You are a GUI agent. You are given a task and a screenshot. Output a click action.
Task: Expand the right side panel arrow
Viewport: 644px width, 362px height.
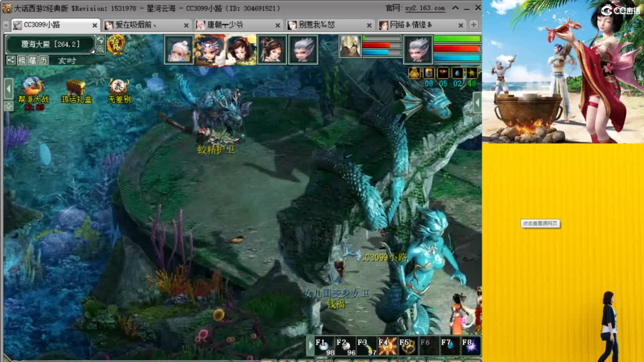477,104
